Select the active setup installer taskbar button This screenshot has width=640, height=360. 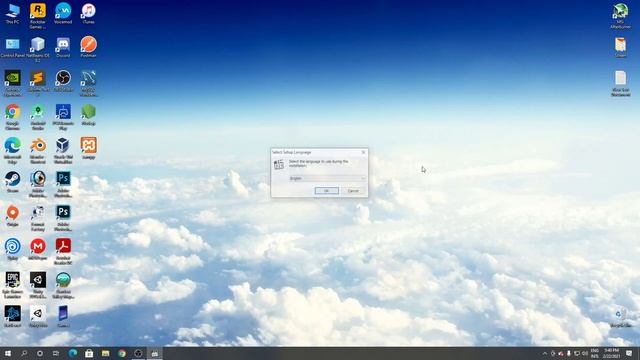[x=155, y=353]
